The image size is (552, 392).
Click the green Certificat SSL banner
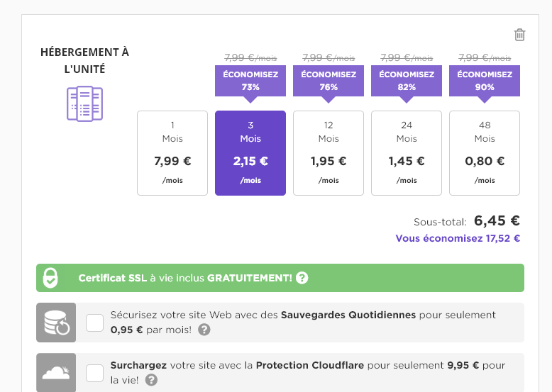[280, 278]
